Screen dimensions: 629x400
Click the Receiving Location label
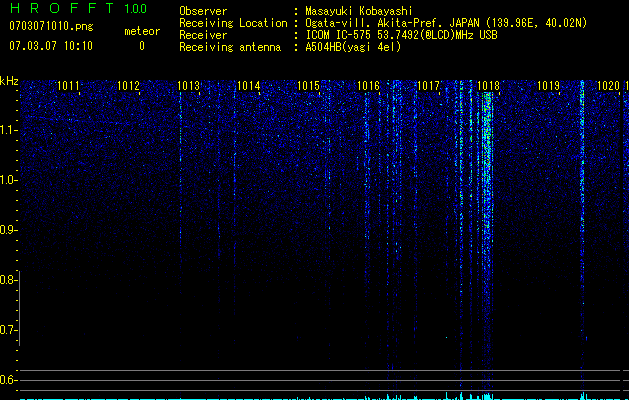point(233,23)
